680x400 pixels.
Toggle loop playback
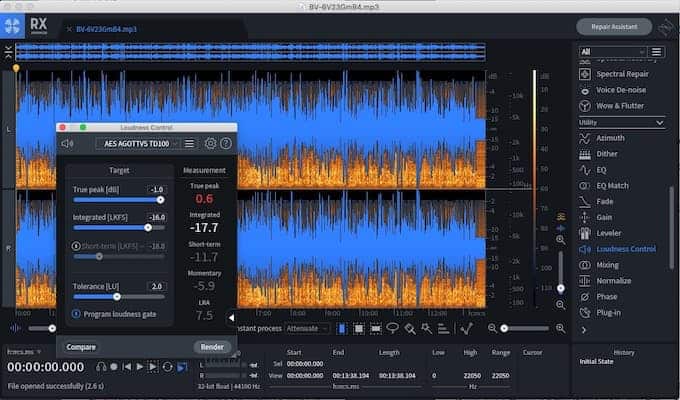pos(167,367)
